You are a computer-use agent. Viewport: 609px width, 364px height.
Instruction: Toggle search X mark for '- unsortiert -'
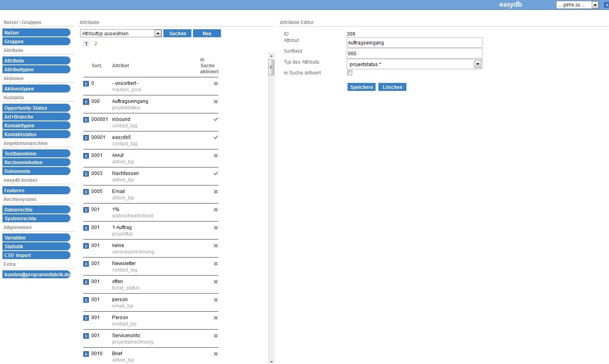tap(216, 84)
